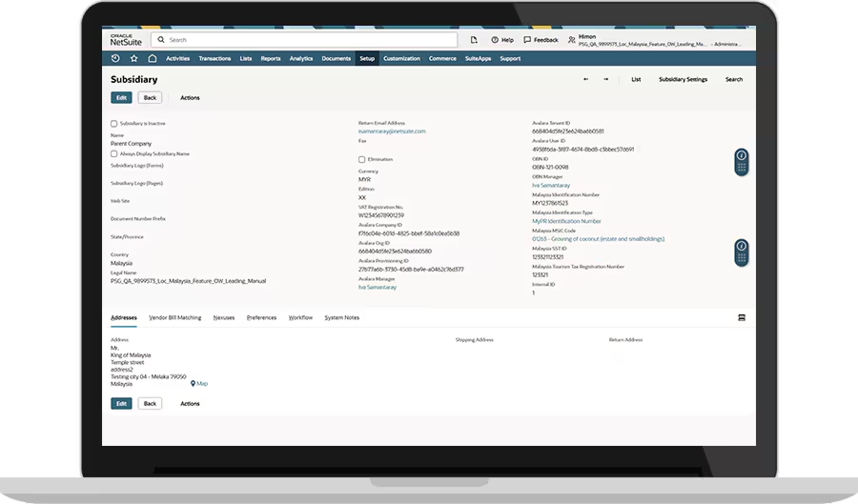Switch to the System Notes subtab
Viewport: 858px width, 504px height.
pyautogui.click(x=342, y=317)
